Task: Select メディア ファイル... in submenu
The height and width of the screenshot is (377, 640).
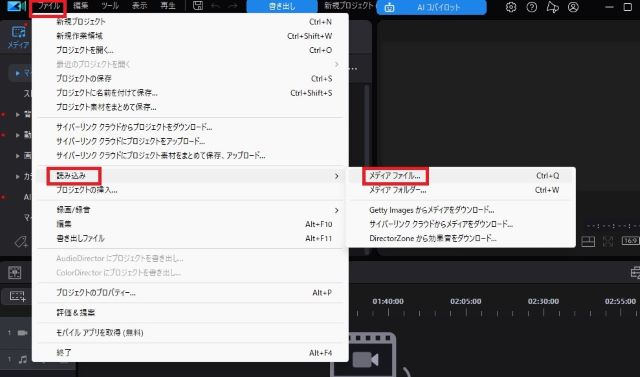Action: click(461, 176)
